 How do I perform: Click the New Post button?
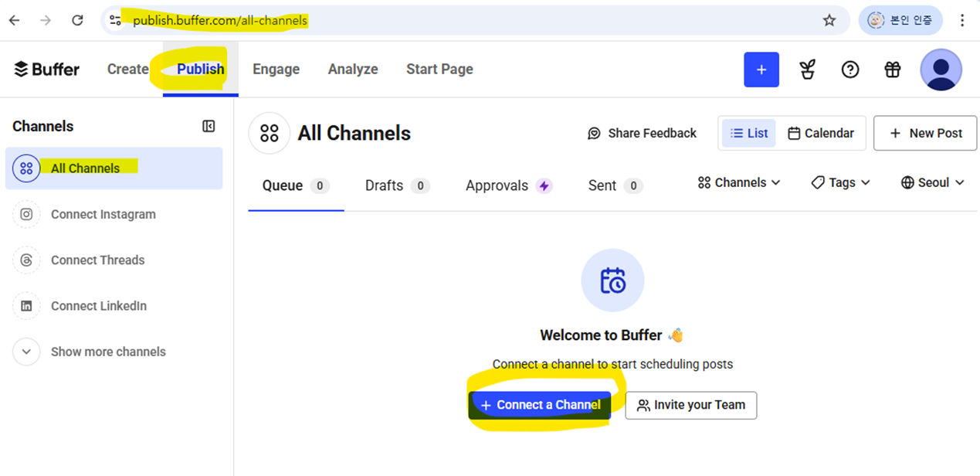click(x=925, y=134)
